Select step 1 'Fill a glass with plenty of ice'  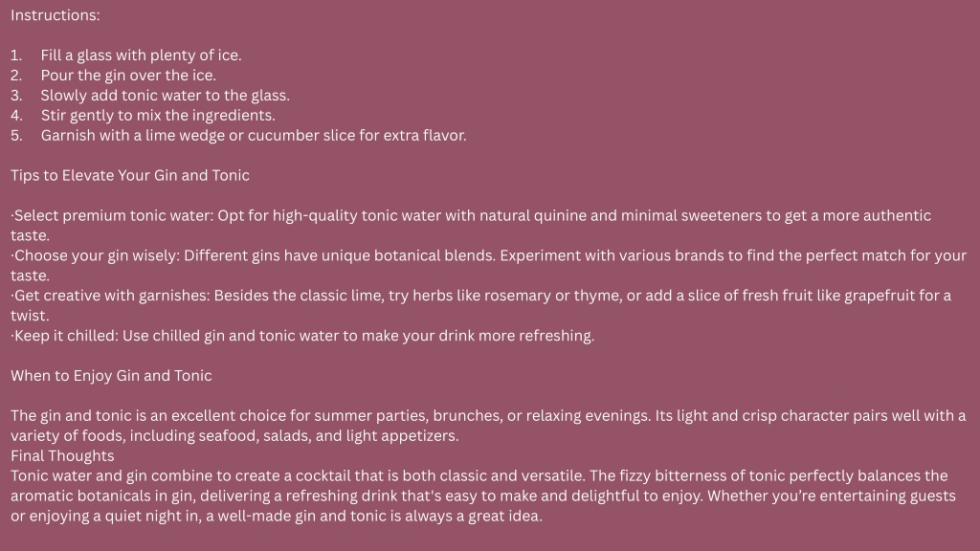point(125,55)
